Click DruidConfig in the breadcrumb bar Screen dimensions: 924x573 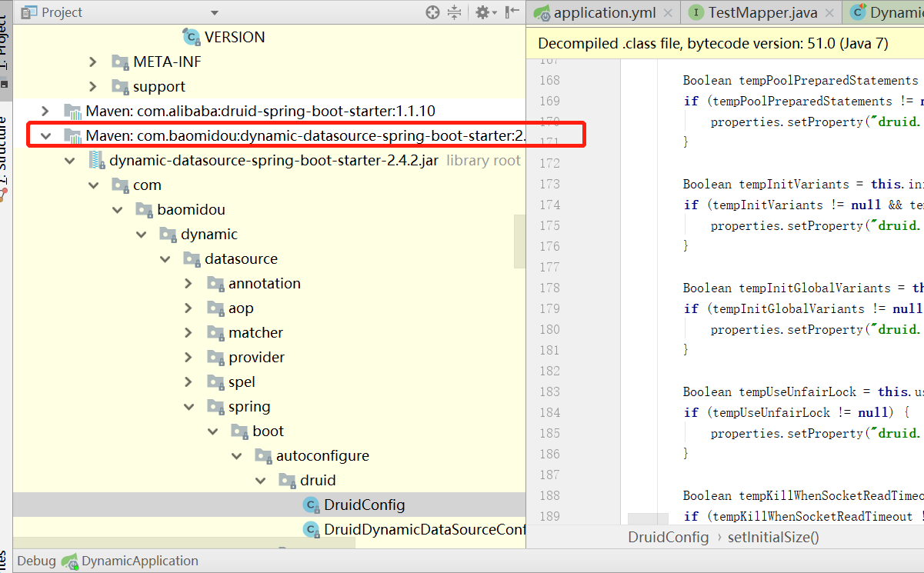tap(668, 537)
